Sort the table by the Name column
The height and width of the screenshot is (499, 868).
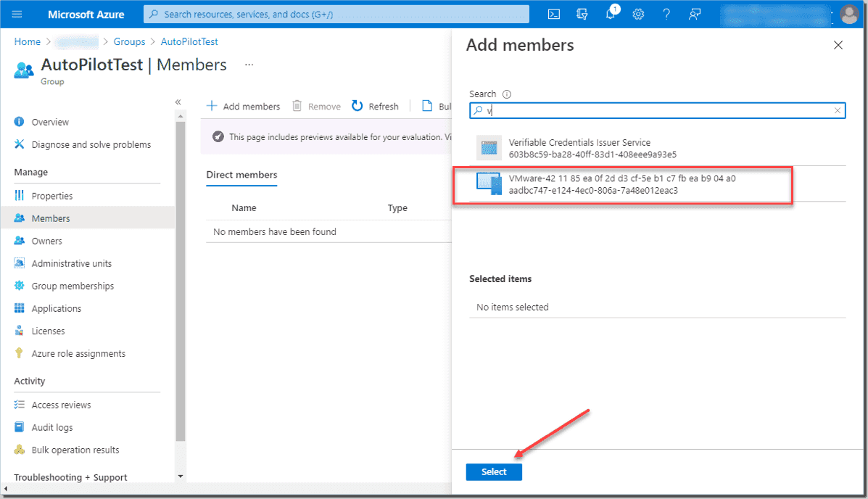(x=244, y=208)
